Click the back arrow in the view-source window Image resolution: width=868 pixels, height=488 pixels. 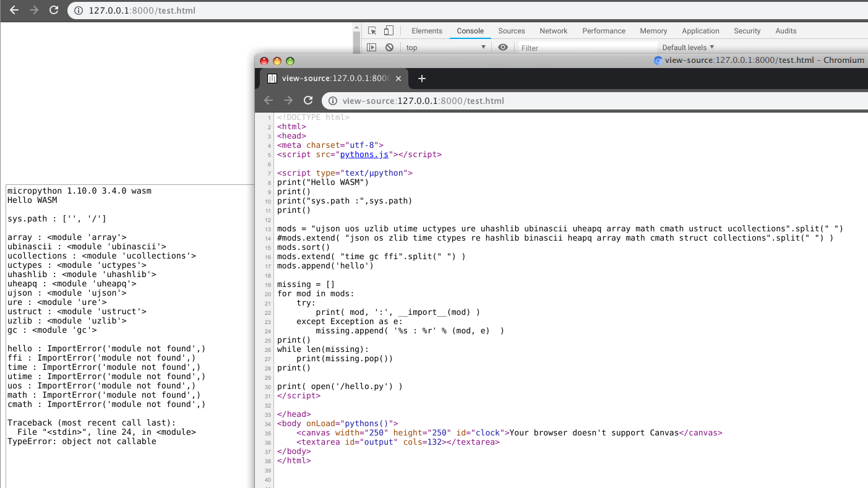pos(268,100)
